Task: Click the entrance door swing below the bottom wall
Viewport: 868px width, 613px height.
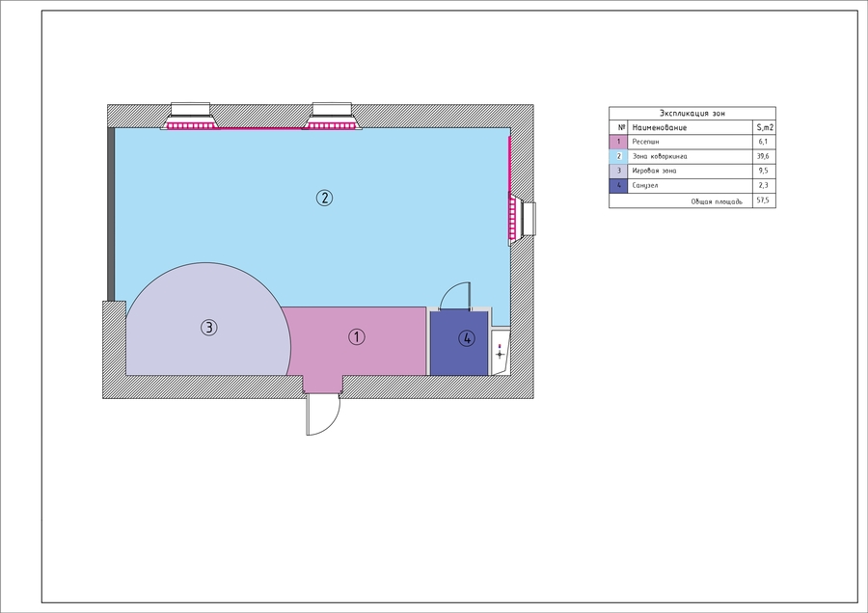Action: point(323,413)
